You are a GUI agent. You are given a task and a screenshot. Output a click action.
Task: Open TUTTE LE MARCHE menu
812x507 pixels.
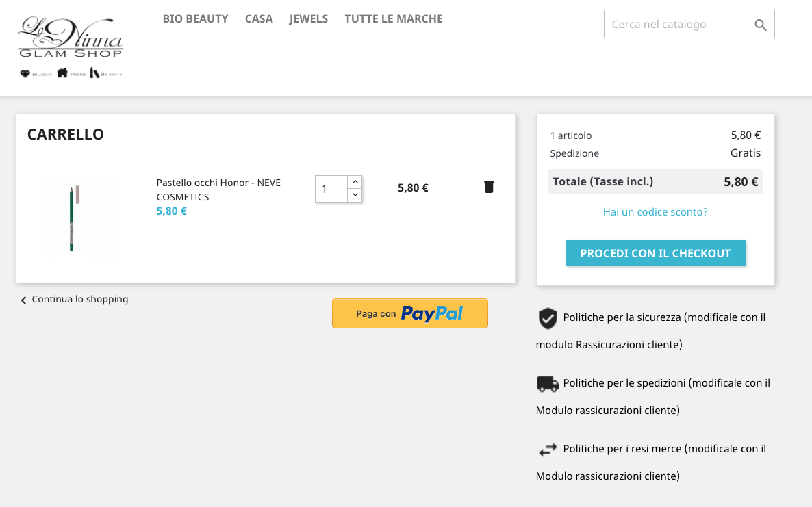point(394,18)
